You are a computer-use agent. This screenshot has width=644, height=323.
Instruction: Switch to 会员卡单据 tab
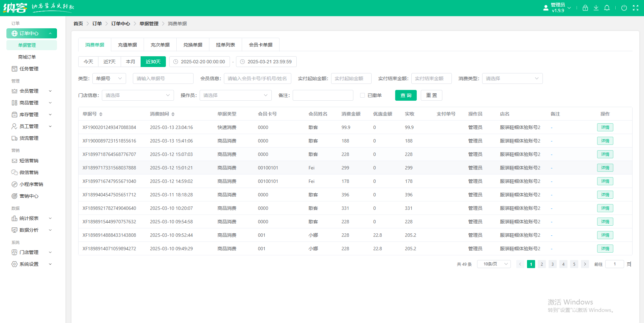(261, 45)
